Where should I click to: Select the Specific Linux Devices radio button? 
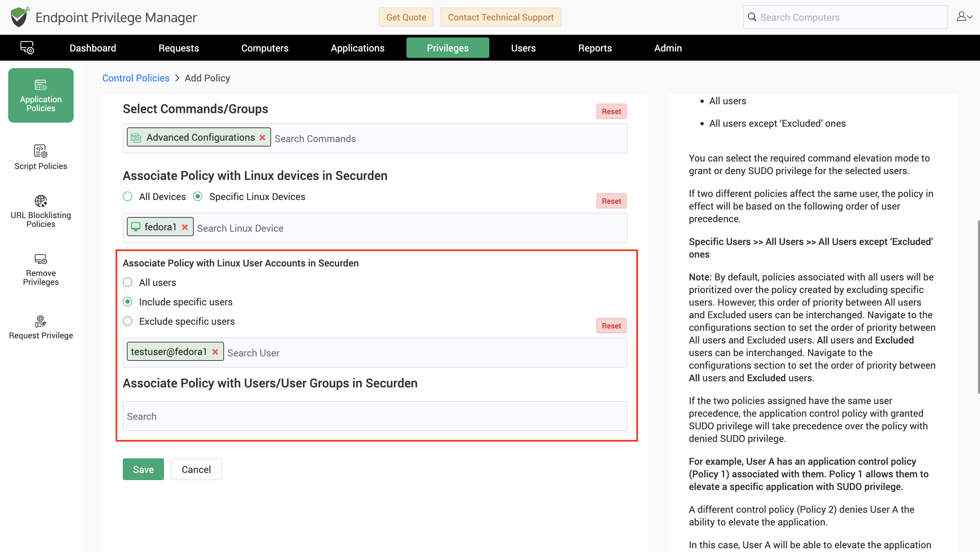pos(198,197)
